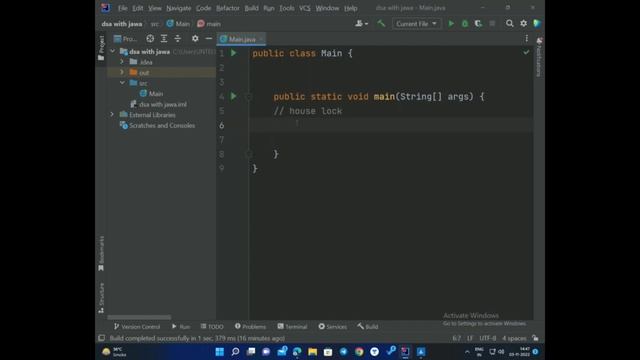The image size is (640, 360).
Task: Toggle tool window bars icon in status bar
Action: click(x=101, y=338)
